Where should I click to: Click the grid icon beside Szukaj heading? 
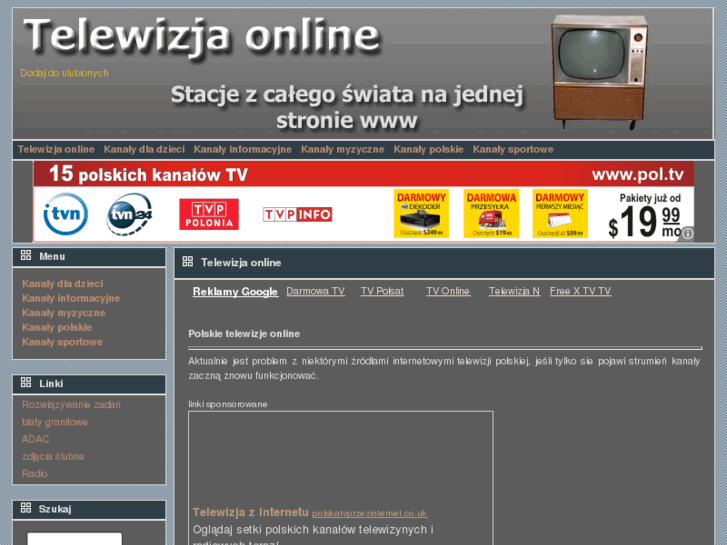pos(26,508)
